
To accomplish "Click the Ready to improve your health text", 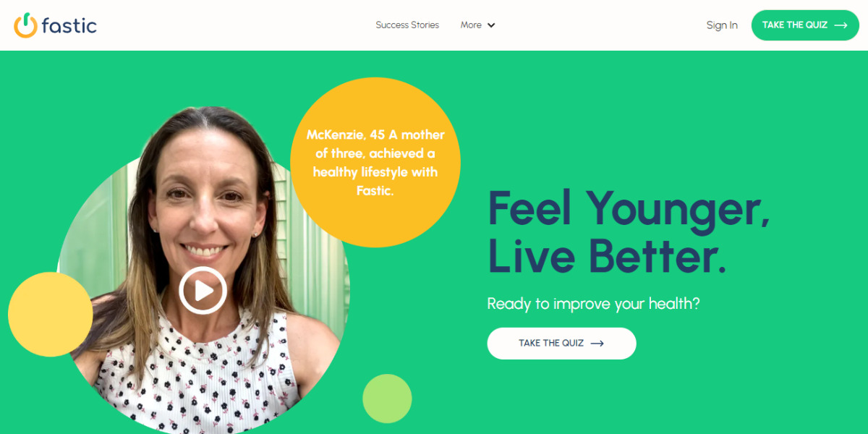I will (x=594, y=304).
